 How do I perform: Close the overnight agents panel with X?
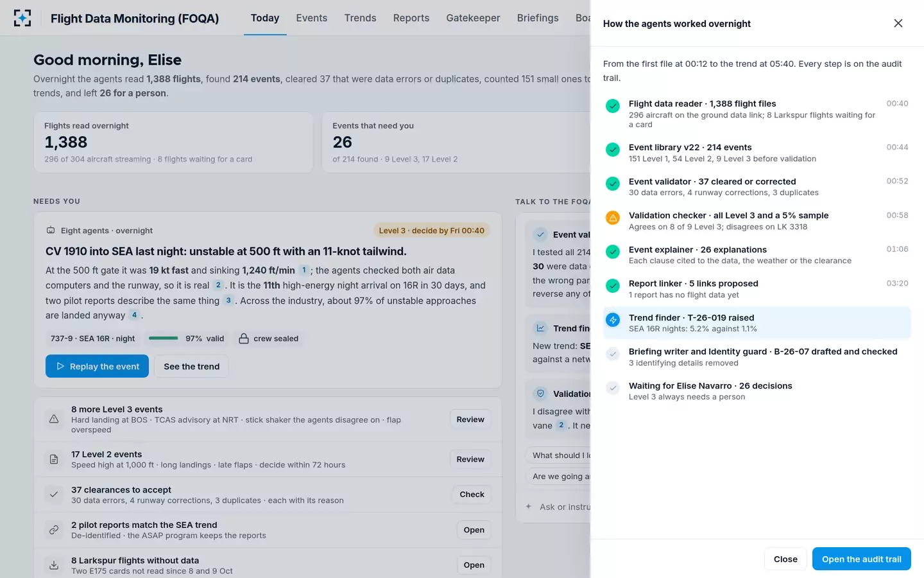(x=898, y=23)
